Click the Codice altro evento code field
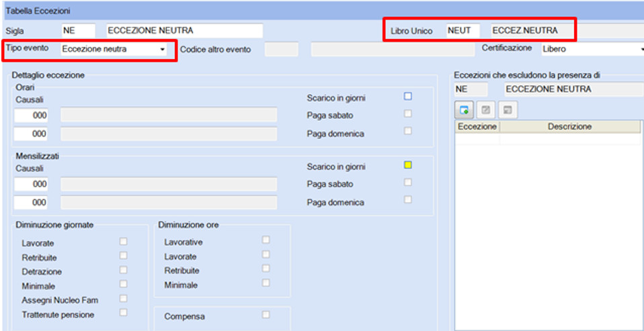The image size is (644, 331). point(282,50)
